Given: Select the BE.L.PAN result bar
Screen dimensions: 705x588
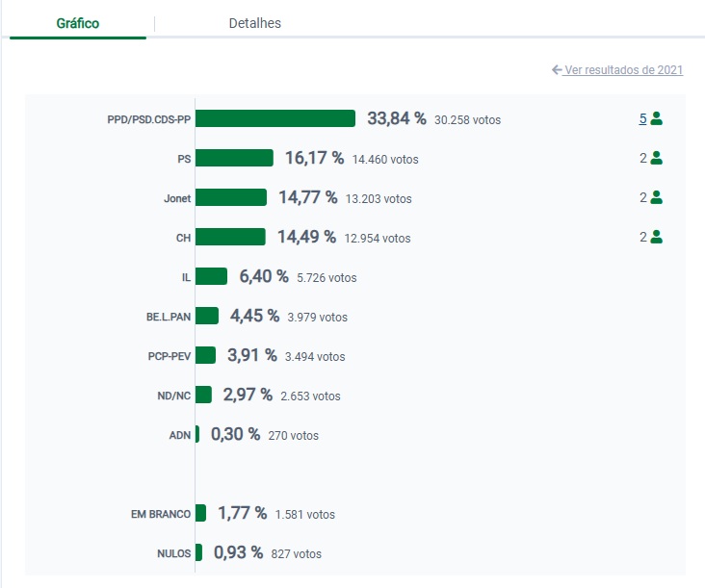Looking at the screenshot, I should [206, 316].
